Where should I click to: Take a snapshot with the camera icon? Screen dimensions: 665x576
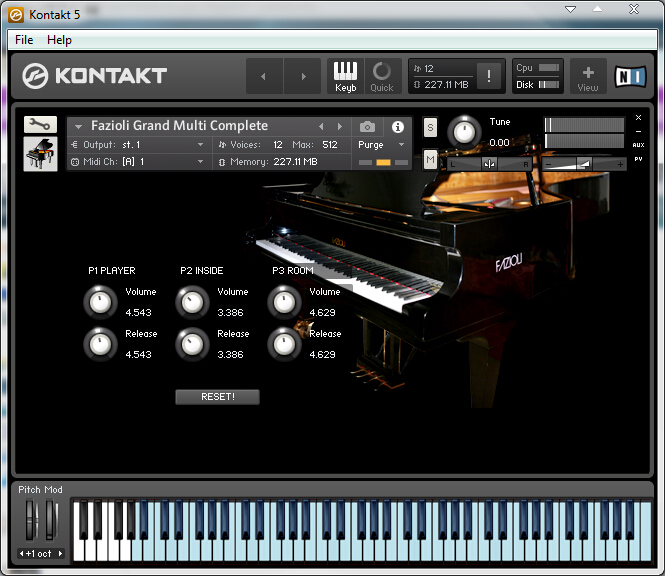tap(367, 126)
